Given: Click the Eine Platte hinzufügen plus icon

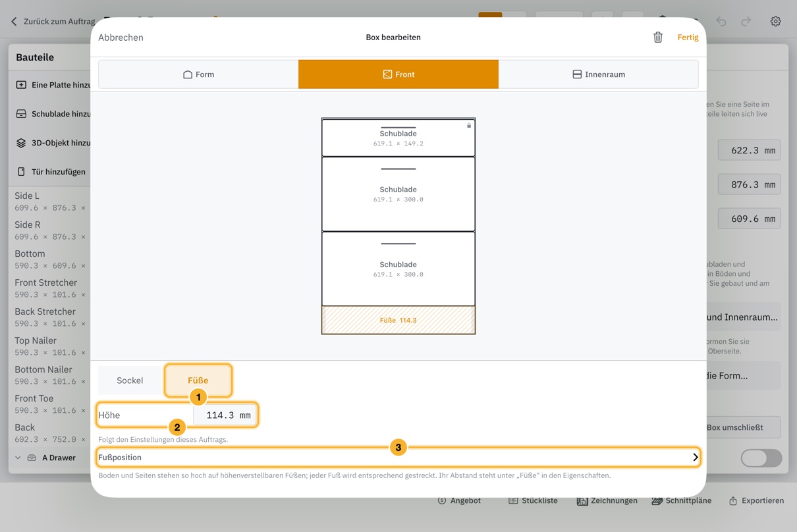Looking at the screenshot, I should point(21,85).
